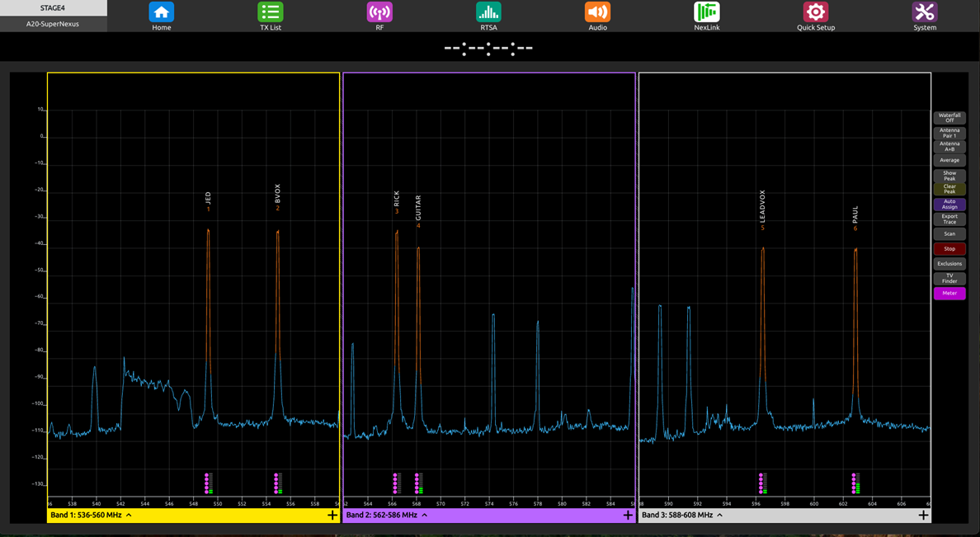
Task: Open the RF antenna icon
Action: click(379, 12)
